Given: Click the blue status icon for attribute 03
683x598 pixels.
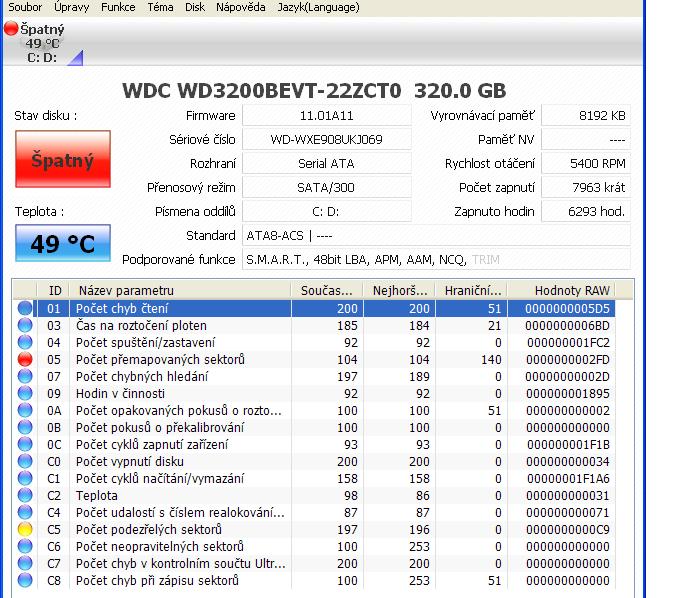Looking at the screenshot, I should click(25, 325).
